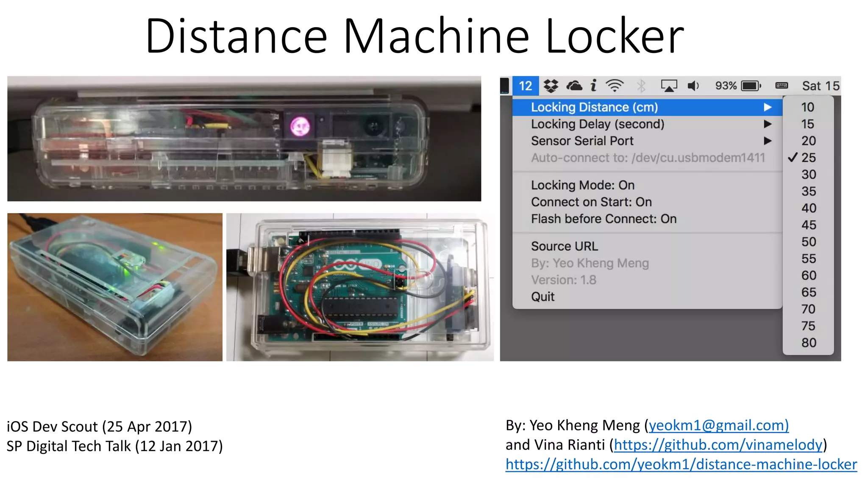Open the Wi-Fi menu bar icon
868x488 pixels.
click(x=615, y=86)
